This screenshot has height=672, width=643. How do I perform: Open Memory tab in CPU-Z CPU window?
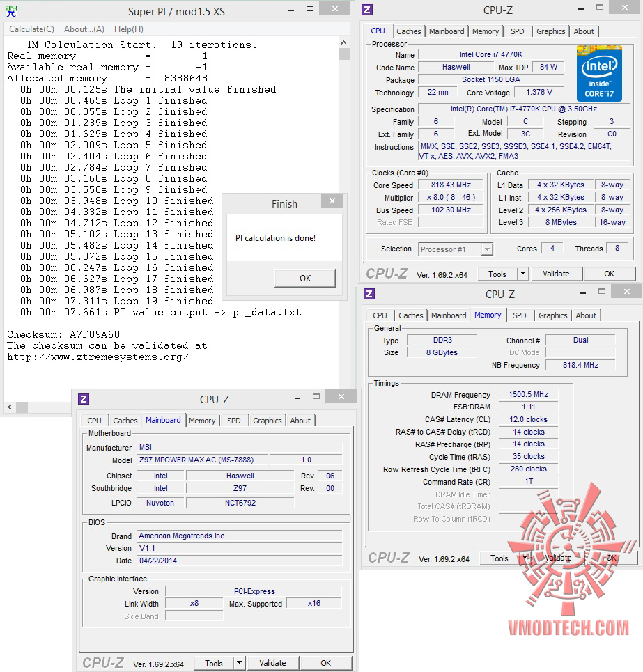(486, 31)
